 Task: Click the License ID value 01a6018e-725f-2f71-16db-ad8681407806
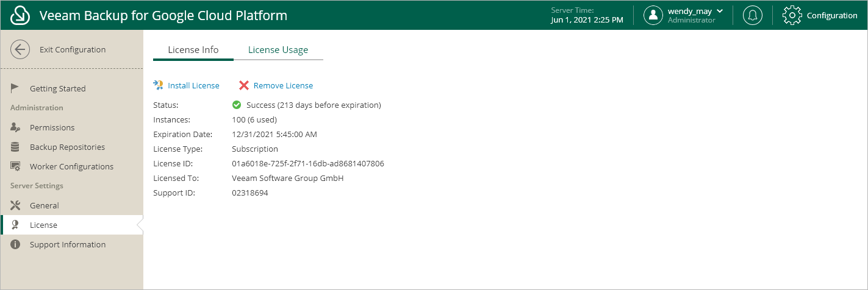(308, 163)
